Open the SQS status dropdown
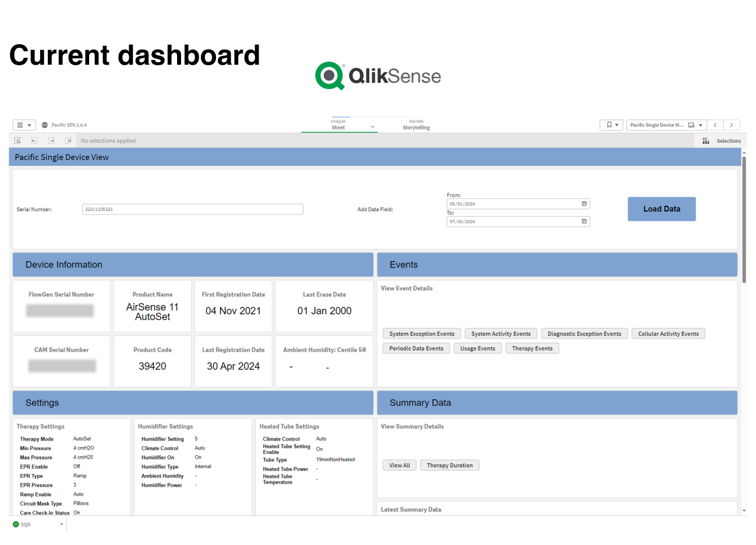 coord(62,524)
